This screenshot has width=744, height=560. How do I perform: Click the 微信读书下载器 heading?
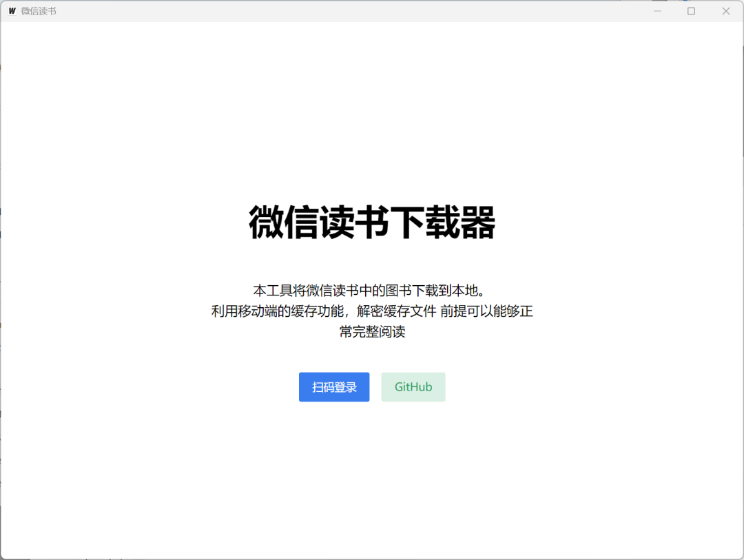(x=372, y=222)
